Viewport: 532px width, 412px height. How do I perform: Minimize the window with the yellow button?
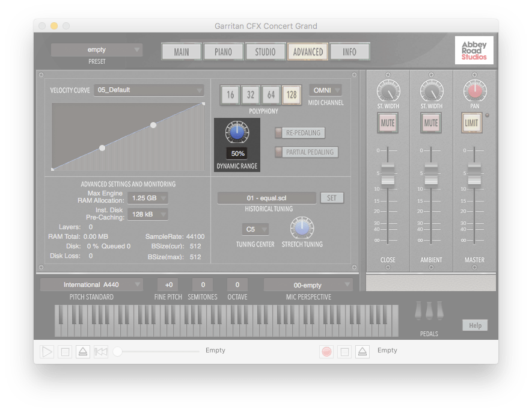[x=54, y=26]
